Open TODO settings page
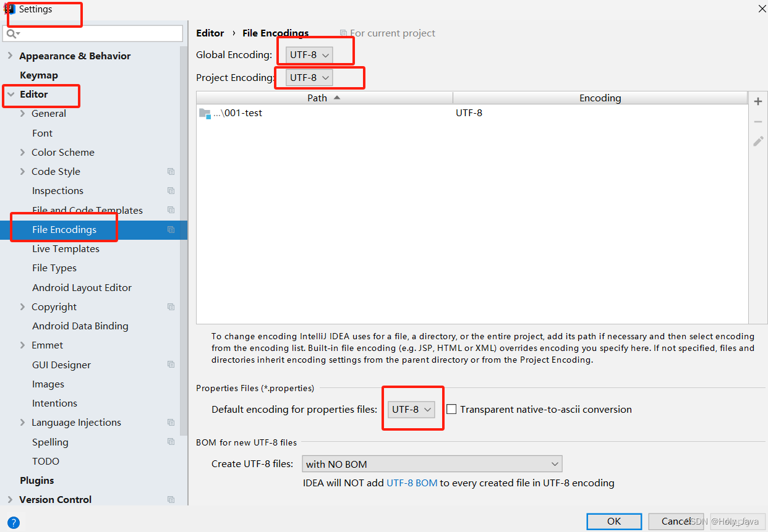Image resolution: width=768 pixels, height=532 pixels. coord(46,462)
